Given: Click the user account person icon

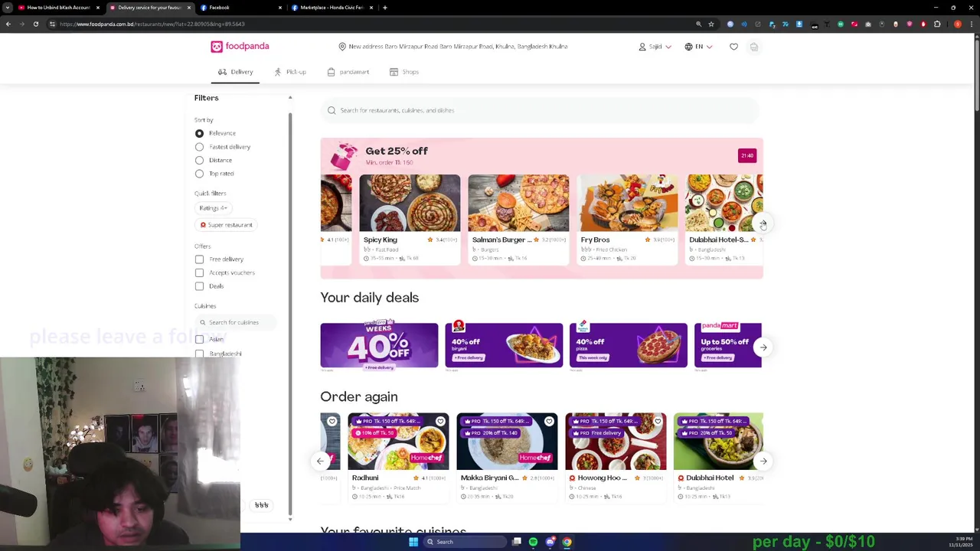Looking at the screenshot, I should (x=642, y=47).
